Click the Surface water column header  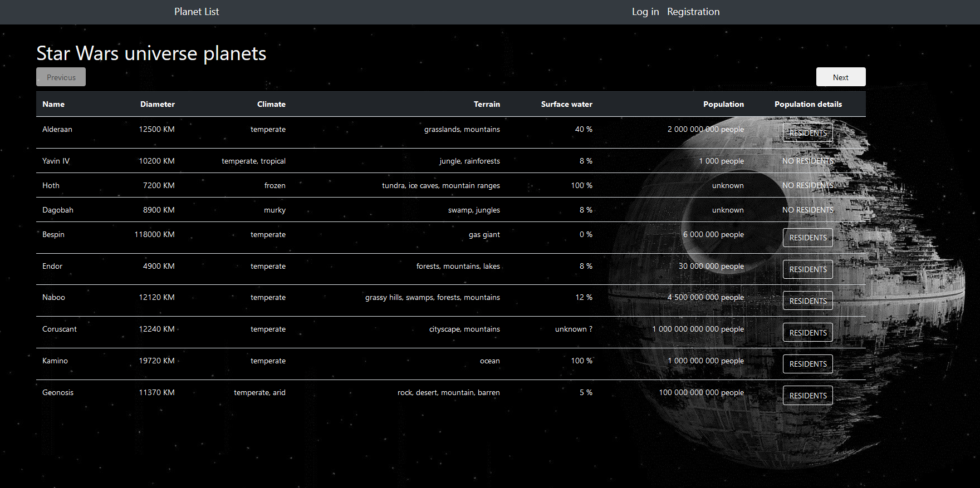567,104
